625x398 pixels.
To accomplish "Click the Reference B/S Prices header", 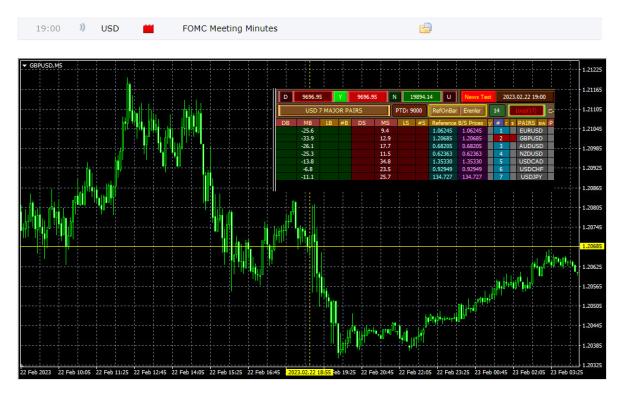I will 458,123.
